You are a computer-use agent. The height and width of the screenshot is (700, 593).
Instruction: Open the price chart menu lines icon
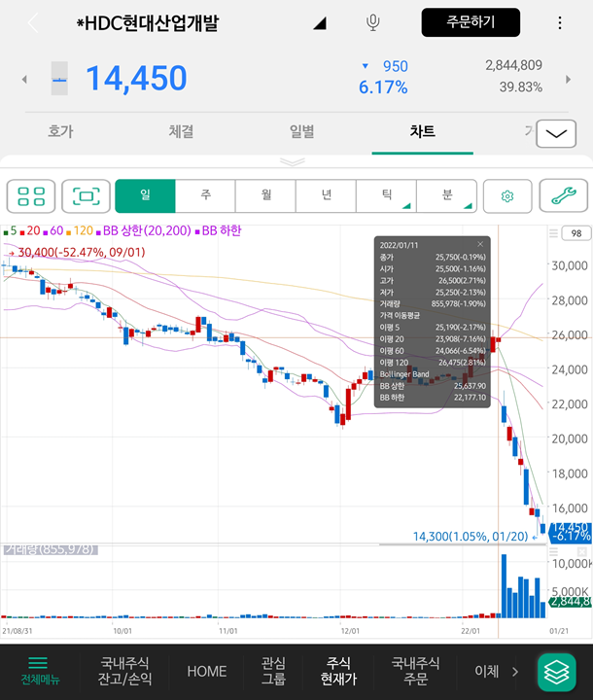553,233
